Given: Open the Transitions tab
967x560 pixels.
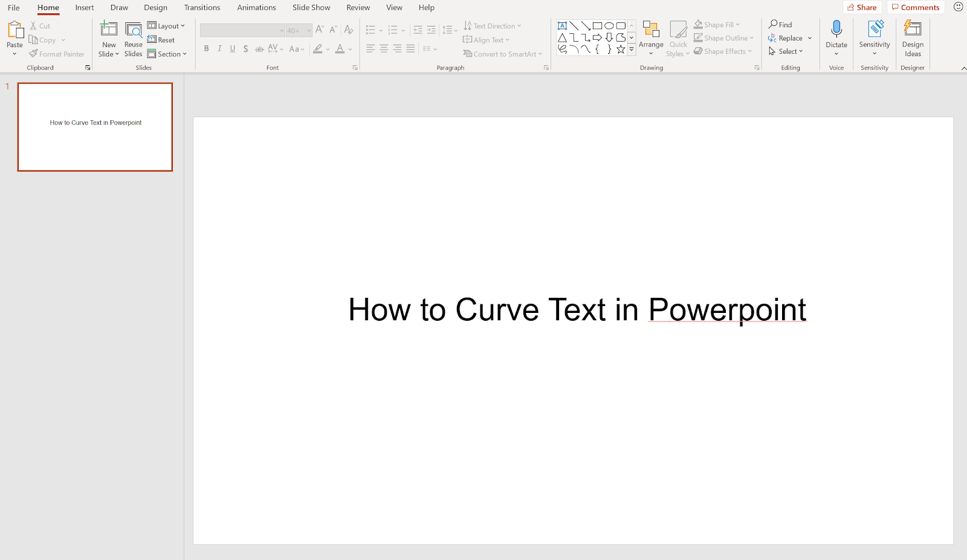Looking at the screenshot, I should coord(202,8).
